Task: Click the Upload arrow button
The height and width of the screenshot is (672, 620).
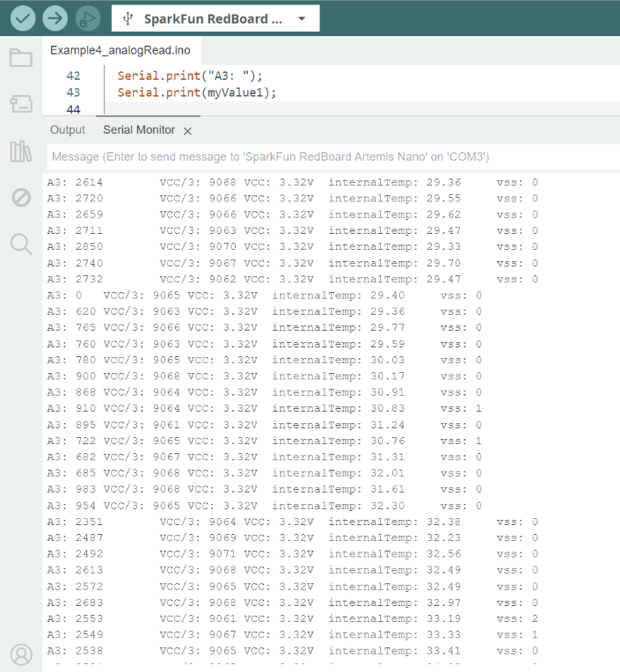Action: 55,18
